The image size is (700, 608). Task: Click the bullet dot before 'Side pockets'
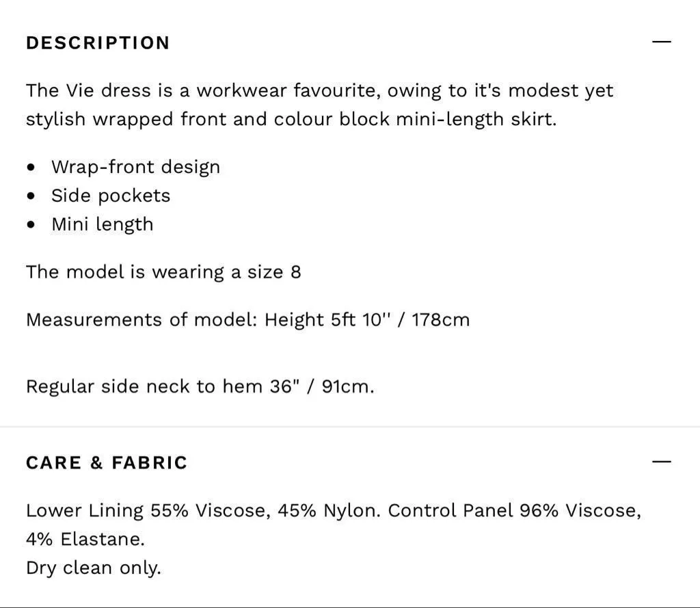pyautogui.click(x=31, y=196)
